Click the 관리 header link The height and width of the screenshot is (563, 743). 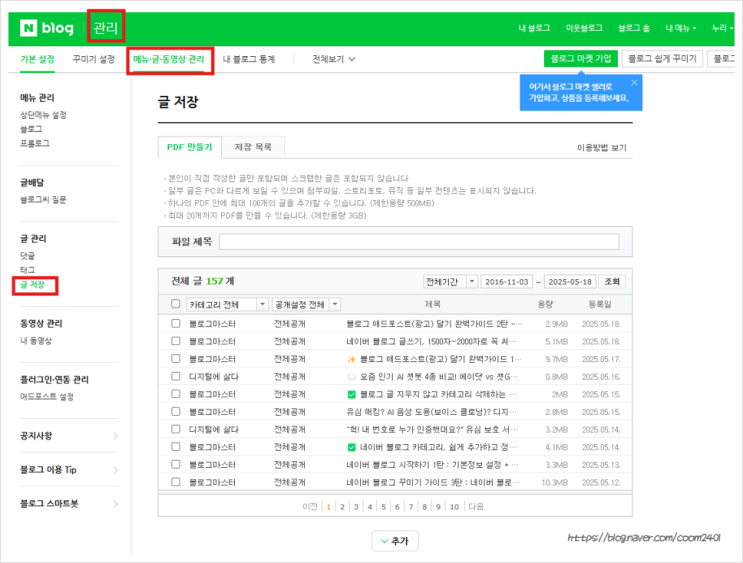coord(105,28)
